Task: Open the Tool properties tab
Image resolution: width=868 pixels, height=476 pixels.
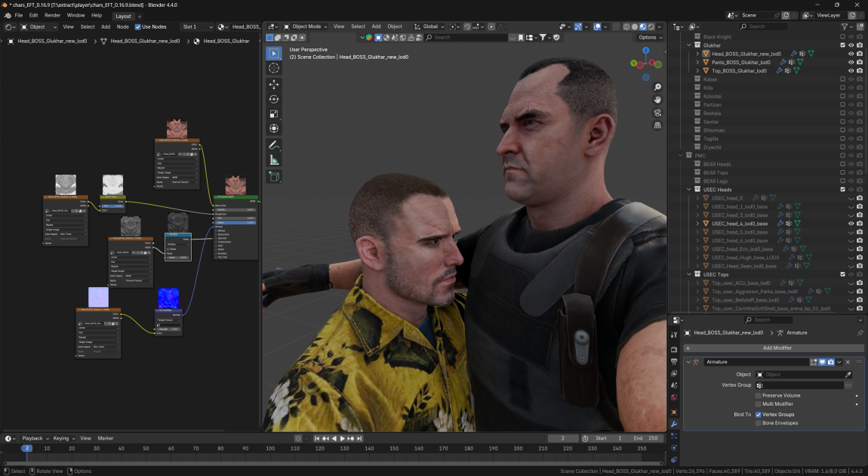Action: click(674, 335)
